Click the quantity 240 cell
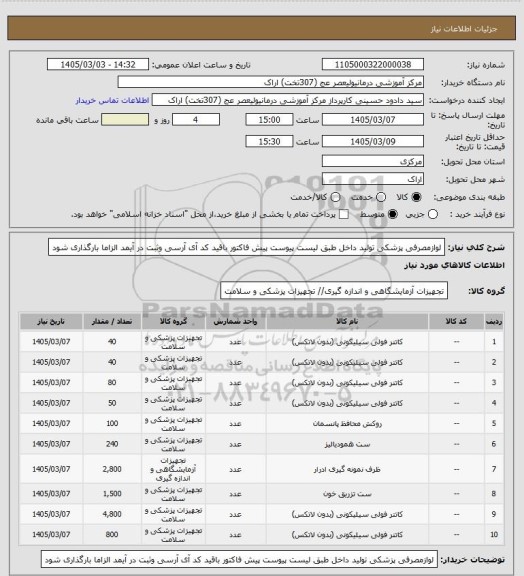The width and height of the screenshot is (524, 576). pos(112,444)
